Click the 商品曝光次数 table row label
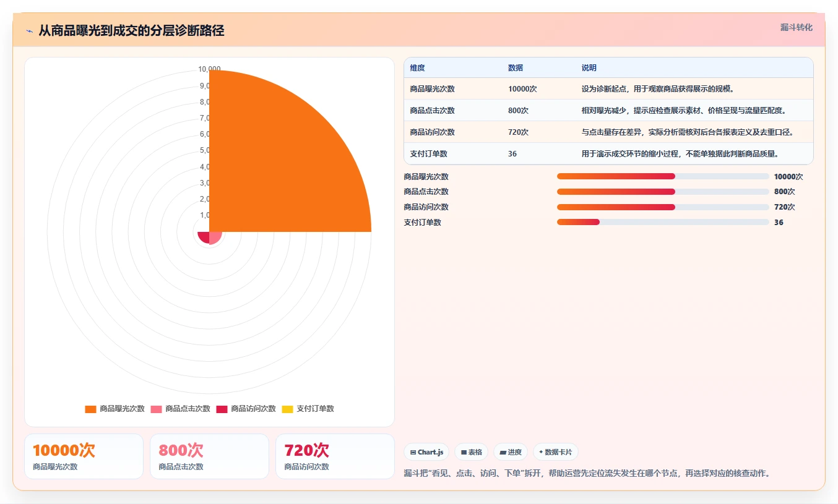Image resolution: width=838 pixels, height=504 pixels. pyautogui.click(x=432, y=89)
